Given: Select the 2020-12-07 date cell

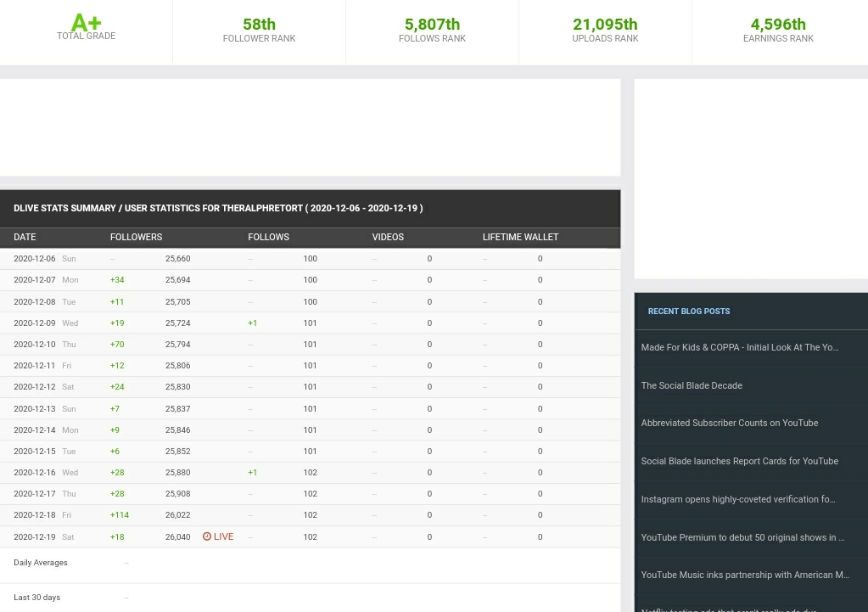Looking at the screenshot, I should coord(34,280).
